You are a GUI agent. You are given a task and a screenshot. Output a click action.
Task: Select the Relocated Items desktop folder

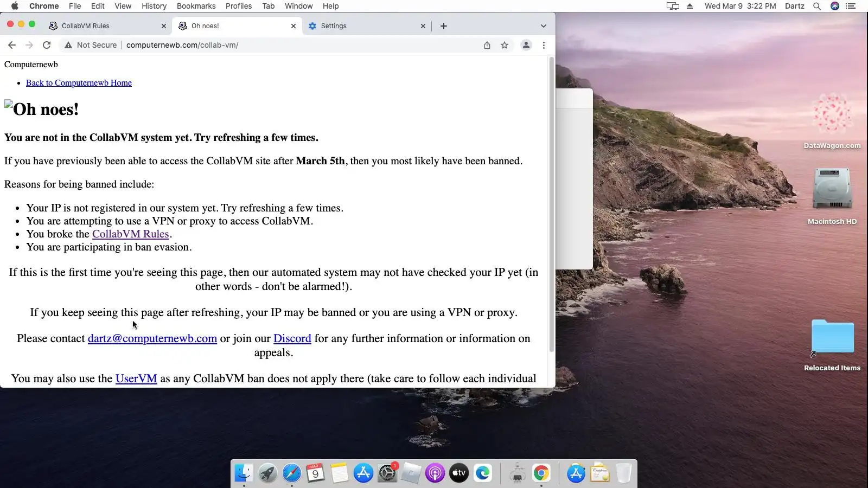[832, 345]
